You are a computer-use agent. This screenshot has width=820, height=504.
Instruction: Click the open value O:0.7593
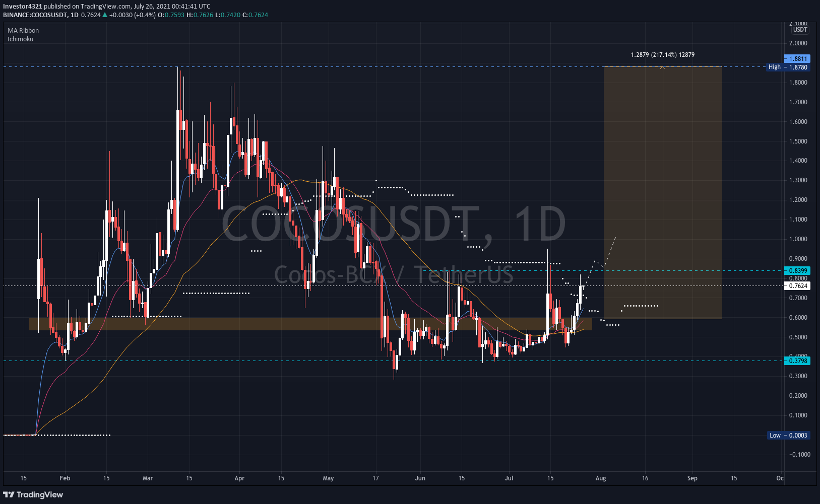point(171,15)
